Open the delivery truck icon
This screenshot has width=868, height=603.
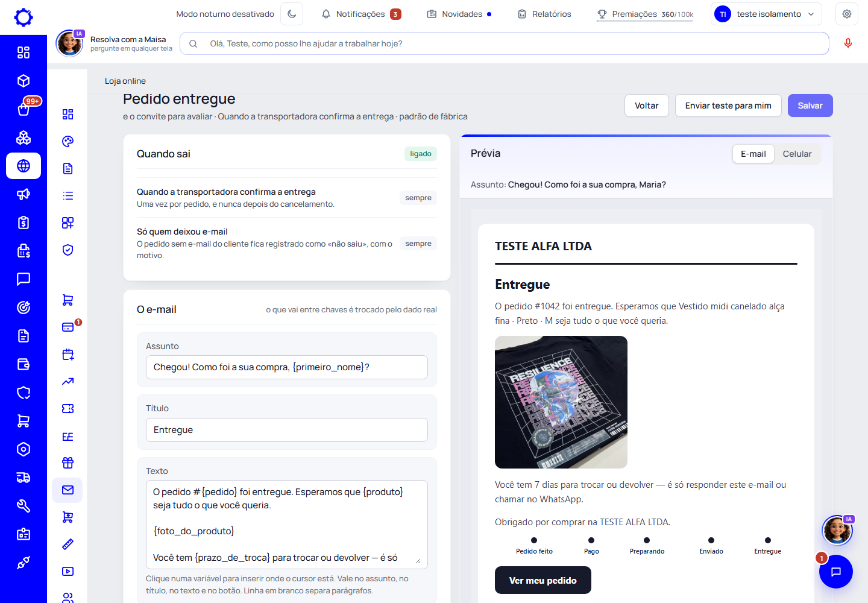click(x=24, y=478)
